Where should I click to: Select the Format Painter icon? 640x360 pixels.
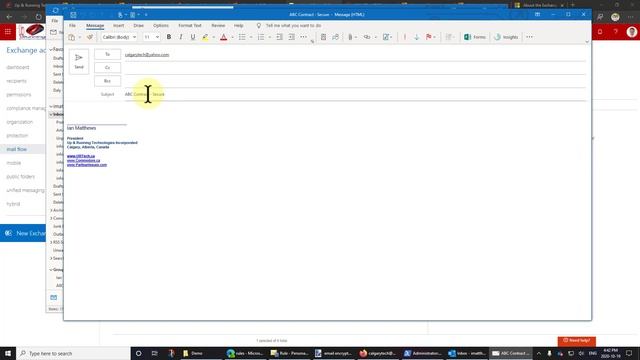tap(90, 37)
